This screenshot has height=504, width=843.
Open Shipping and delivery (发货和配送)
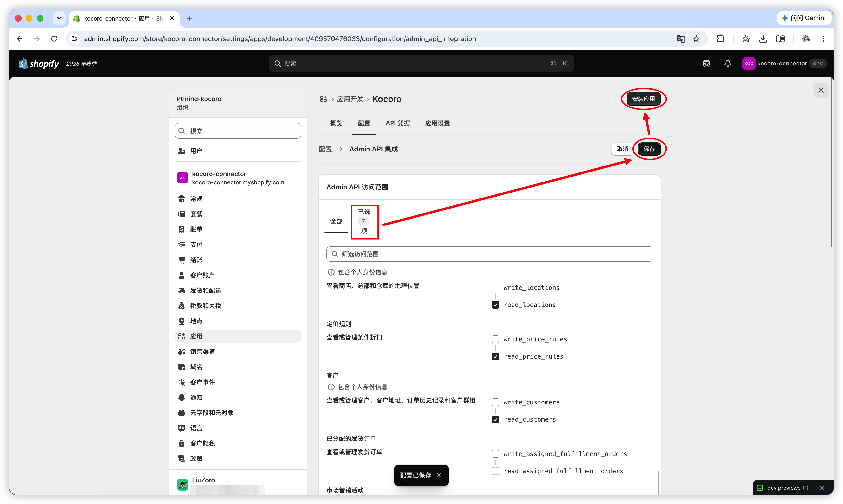pos(238,290)
